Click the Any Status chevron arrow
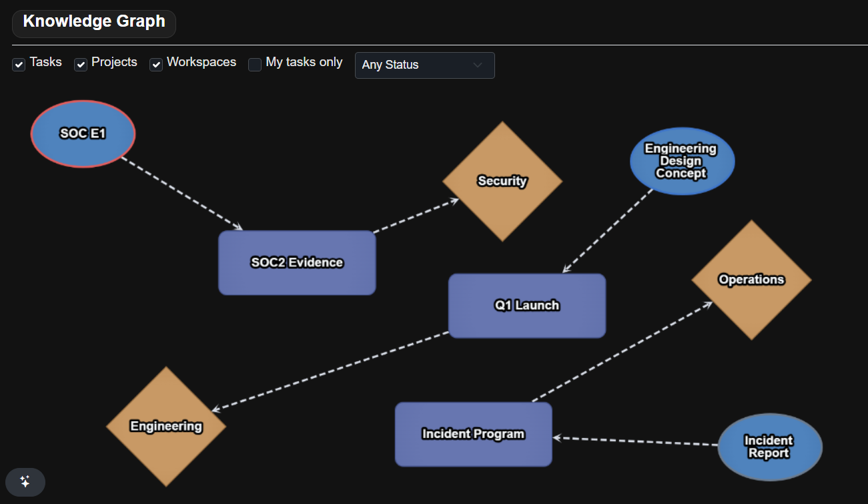The height and width of the screenshot is (504, 868). tap(477, 65)
